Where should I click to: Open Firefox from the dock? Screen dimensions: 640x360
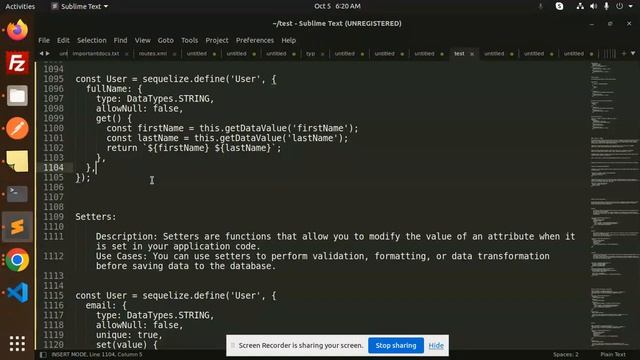coord(17,30)
